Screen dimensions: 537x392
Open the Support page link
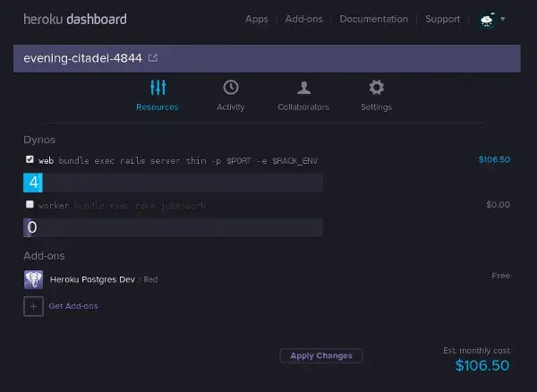tap(442, 19)
